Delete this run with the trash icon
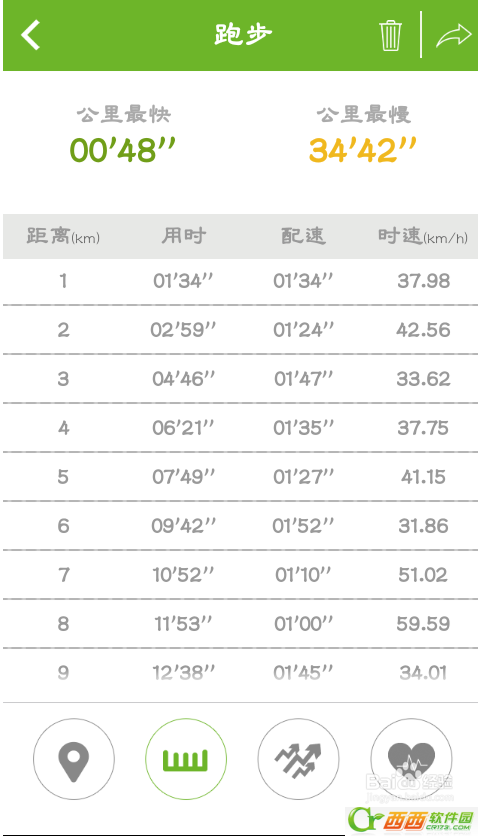 pos(390,36)
